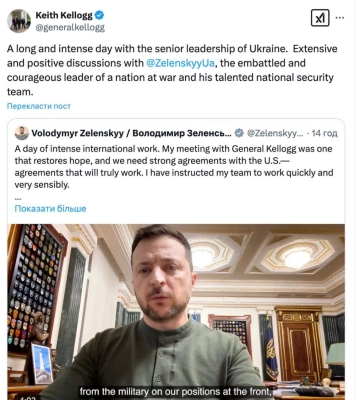Open the Keith Kellogg display name
This screenshot has width=360, height=400.
(64, 15)
